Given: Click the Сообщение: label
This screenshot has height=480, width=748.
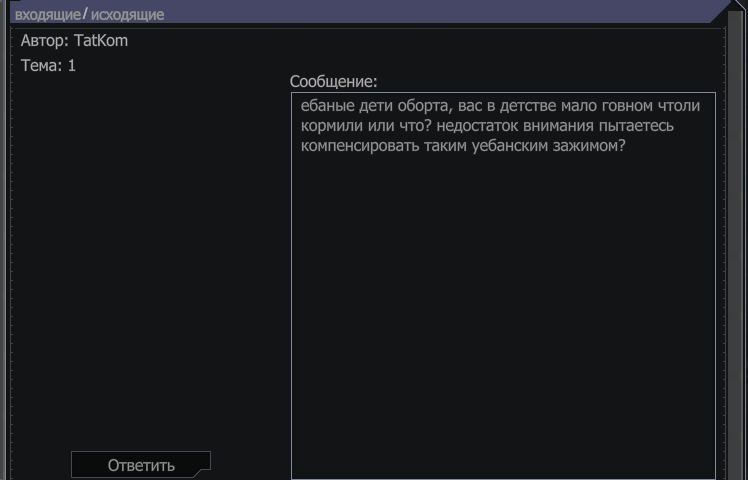Looking at the screenshot, I should click(x=333, y=81).
